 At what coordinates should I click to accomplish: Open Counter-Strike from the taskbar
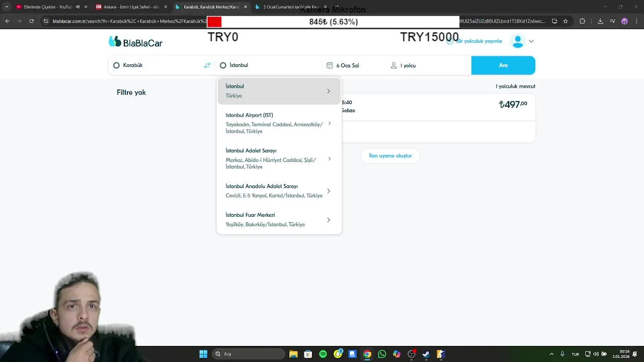tap(441, 354)
